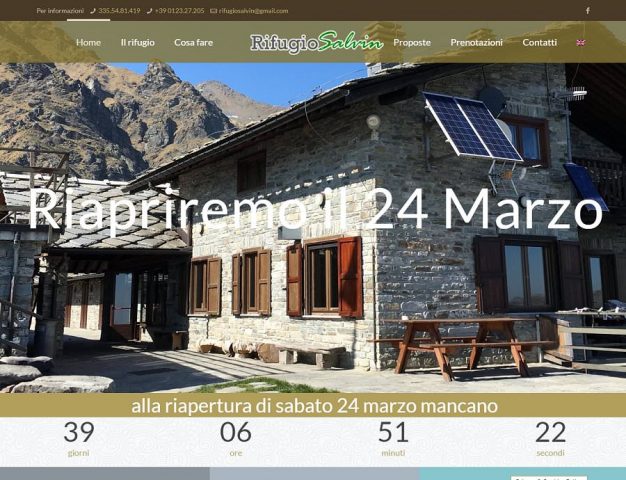This screenshot has width=626, height=480.
Task: Expand the Proposte menu
Action: point(412,42)
